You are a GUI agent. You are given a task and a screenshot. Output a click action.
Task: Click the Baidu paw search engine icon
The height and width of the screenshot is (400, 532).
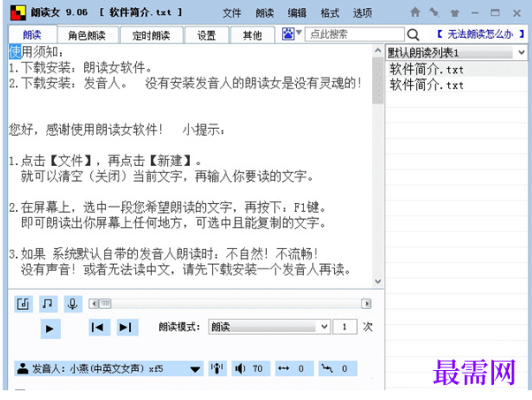(x=288, y=34)
